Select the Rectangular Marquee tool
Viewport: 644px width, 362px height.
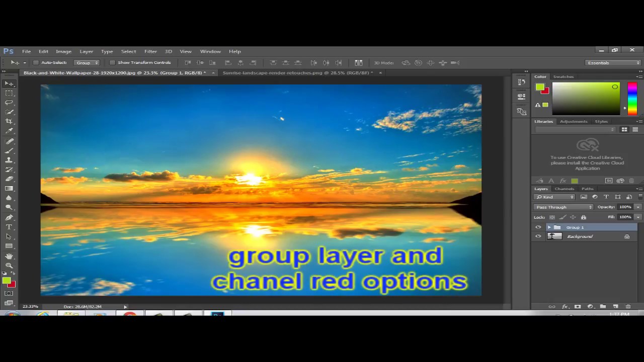tap(9, 93)
